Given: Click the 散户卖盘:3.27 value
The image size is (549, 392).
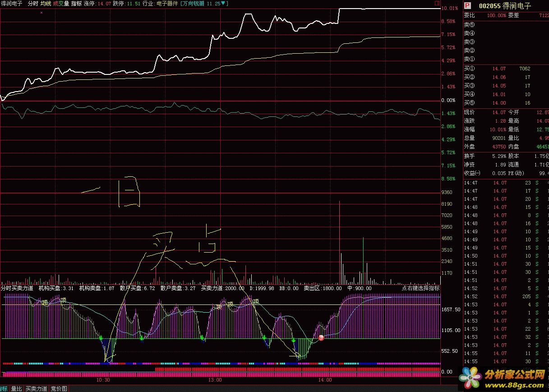Looking at the screenshot, I should point(178,288).
